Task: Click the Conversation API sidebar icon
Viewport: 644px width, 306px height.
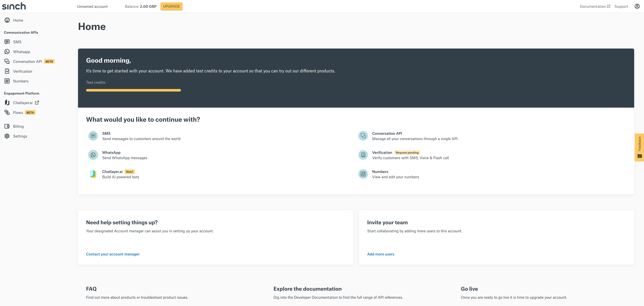Action: (7, 61)
